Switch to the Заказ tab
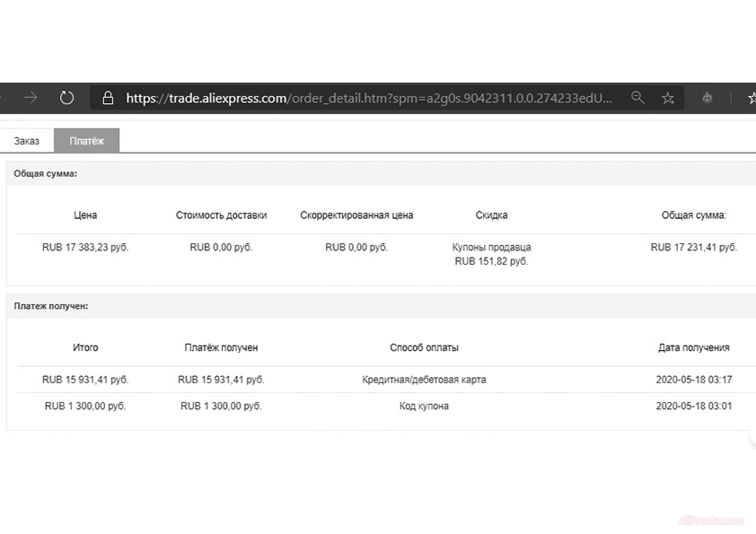 click(x=27, y=141)
